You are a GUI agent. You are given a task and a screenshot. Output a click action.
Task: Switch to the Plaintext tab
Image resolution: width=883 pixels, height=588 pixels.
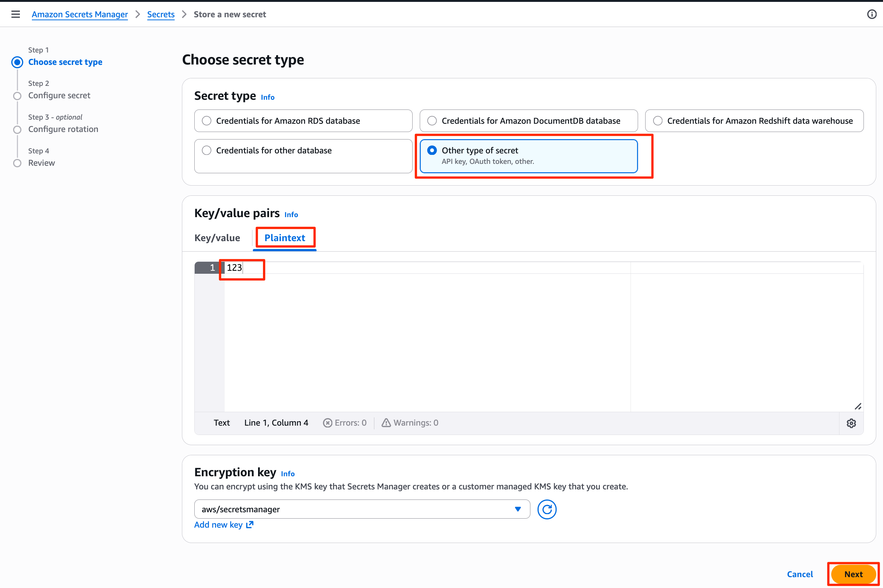click(x=285, y=238)
